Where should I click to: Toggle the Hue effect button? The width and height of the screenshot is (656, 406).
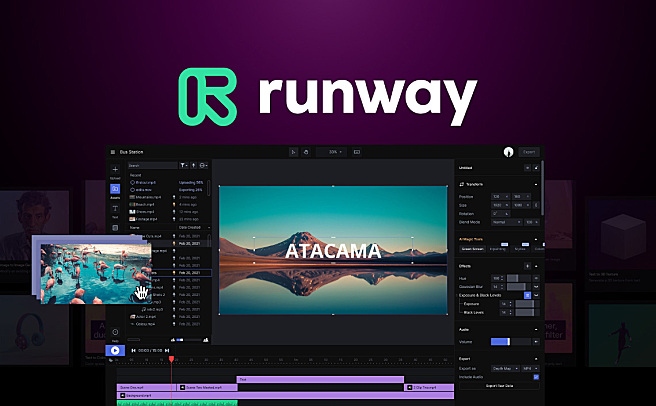coord(536,278)
